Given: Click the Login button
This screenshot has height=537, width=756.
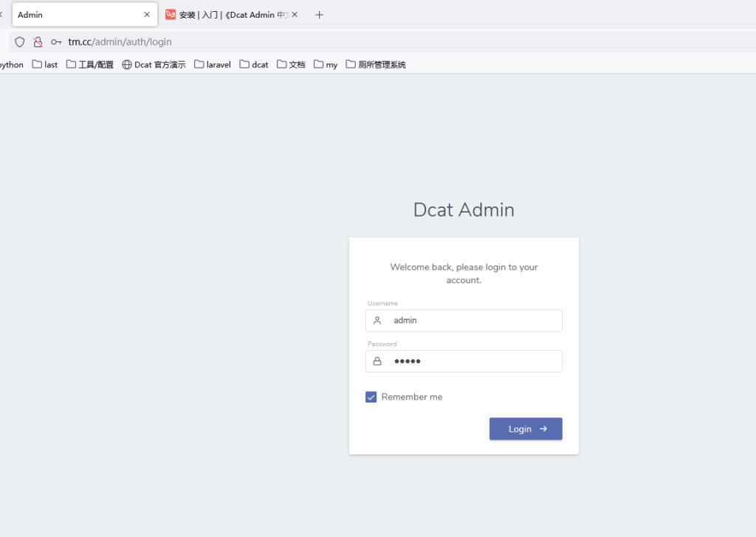Looking at the screenshot, I should coord(526,429).
